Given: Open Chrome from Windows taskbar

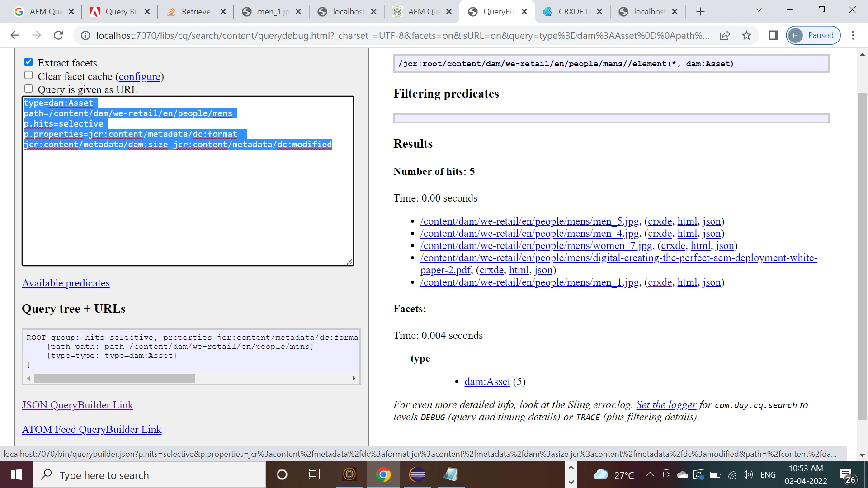Looking at the screenshot, I should [383, 474].
